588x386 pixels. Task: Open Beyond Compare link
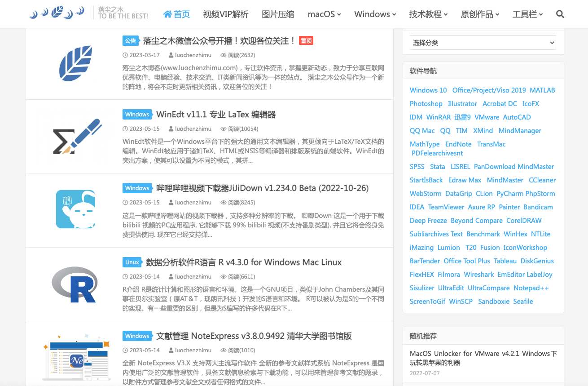click(477, 221)
